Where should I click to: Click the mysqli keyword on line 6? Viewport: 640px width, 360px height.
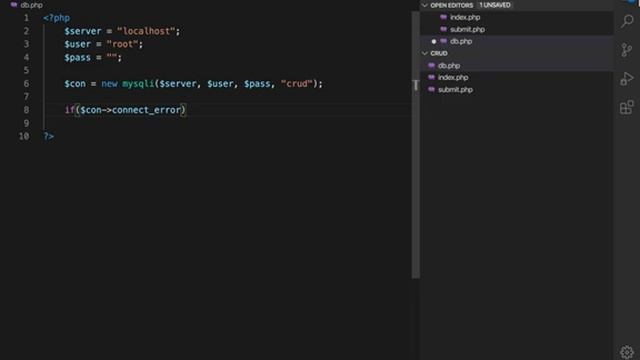(138, 84)
